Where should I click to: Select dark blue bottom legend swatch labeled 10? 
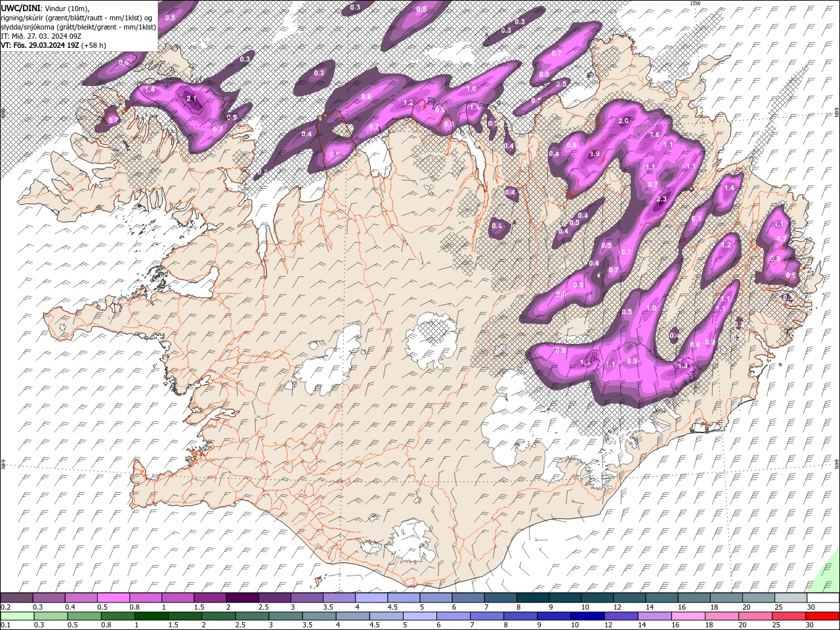(587, 616)
